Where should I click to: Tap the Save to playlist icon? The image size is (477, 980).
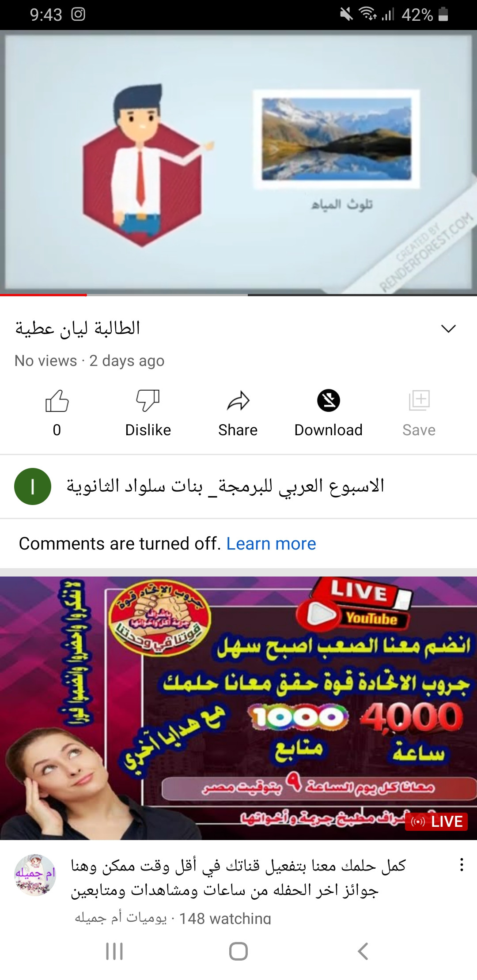click(x=419, y=400)
